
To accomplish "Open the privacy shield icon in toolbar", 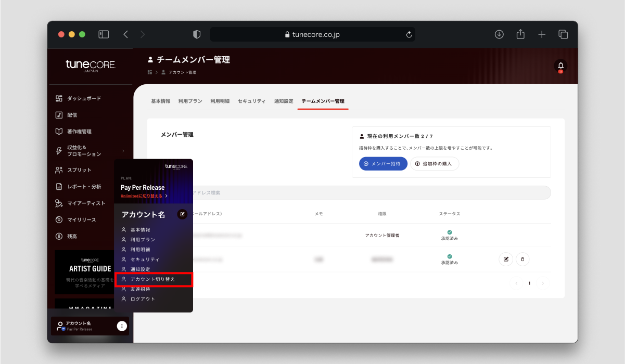I will [197, 34].
